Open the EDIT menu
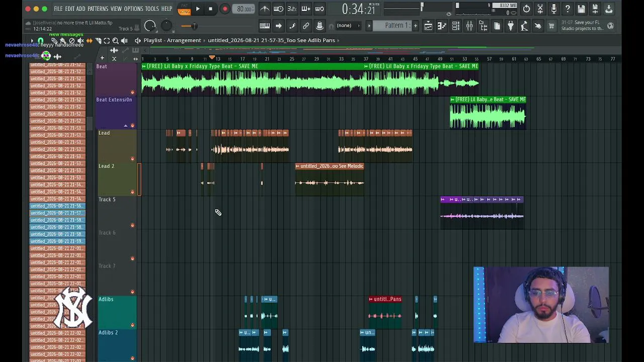This screenshot has height=362, width=644. (x=69, y=9)
